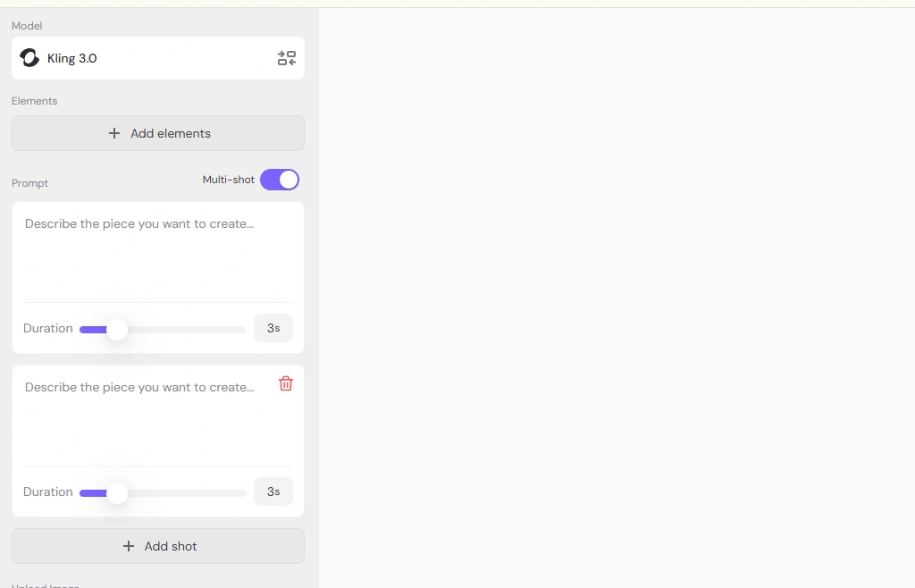The height and width of the screenshot is (588, 915).
Task: Click the second shot's duration slider handle
Action: click(x=117, y=493)
